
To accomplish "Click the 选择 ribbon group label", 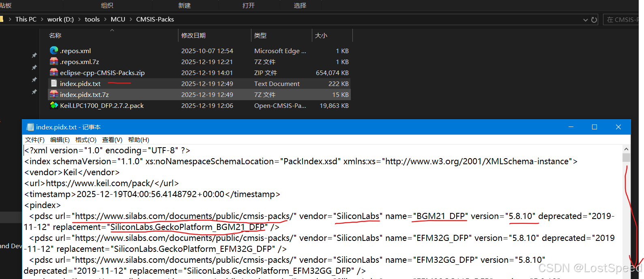I will [300, 5].
